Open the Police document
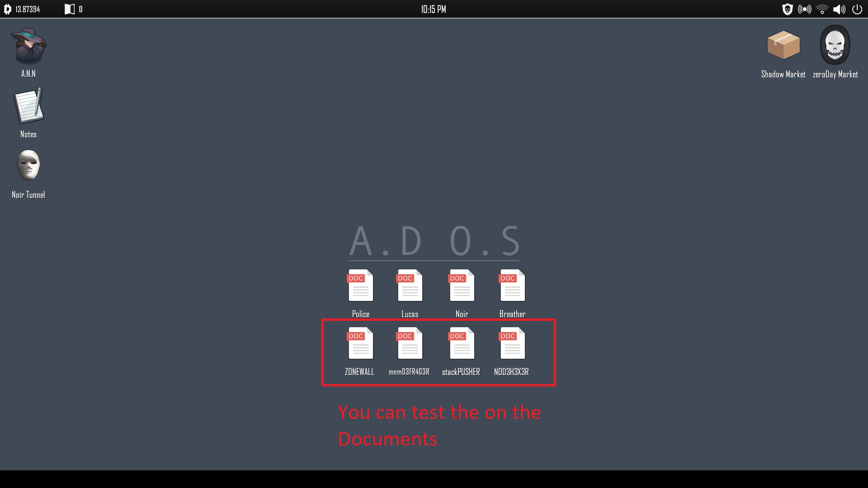Image resolution: width=868 pixels, height=488 pixels. 360,286
